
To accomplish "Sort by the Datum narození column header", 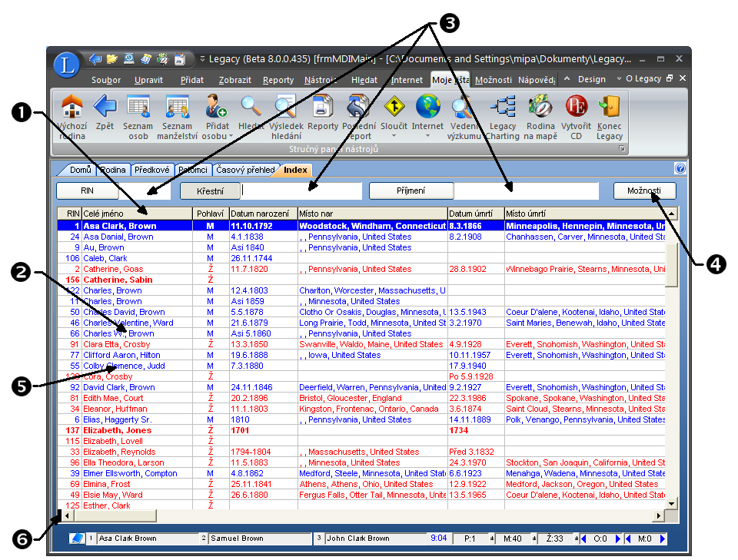I will click(x=263, y=213).
